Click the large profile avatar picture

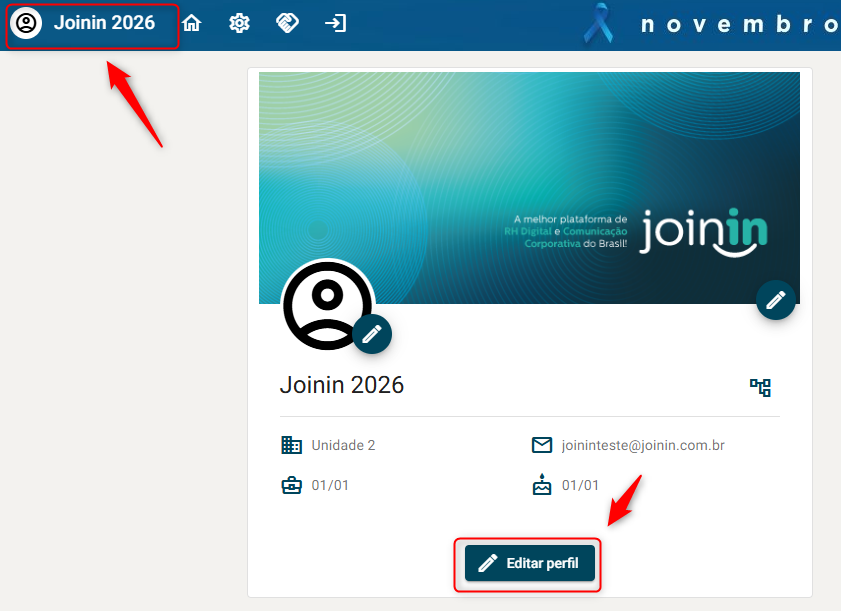click(x=325, y=304)
